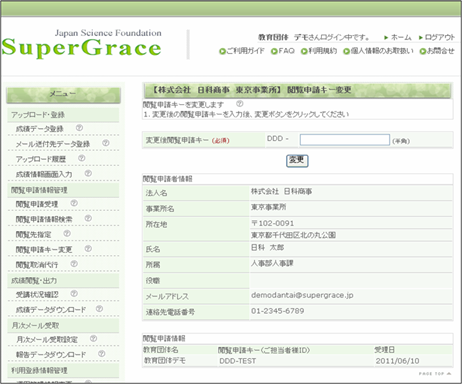The height and width of the screenshot is (384, 462).
Task: Click the SuperGrace logo
Action: point(82,44)
